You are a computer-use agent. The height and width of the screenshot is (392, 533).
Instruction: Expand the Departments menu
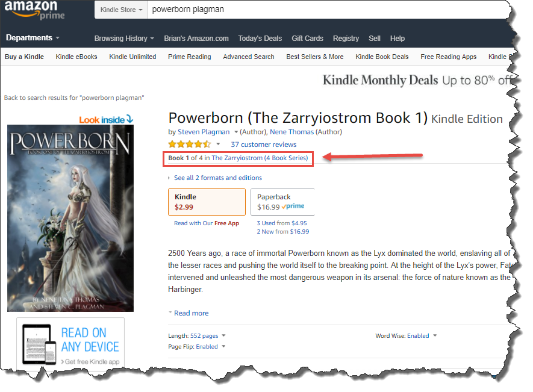click(x=33, y=38)
